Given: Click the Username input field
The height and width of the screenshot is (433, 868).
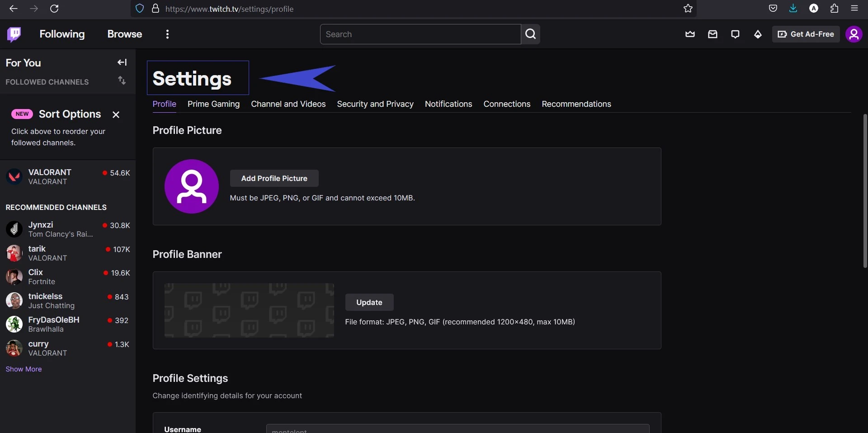Looking at the screenshot, I should [458, 428].
